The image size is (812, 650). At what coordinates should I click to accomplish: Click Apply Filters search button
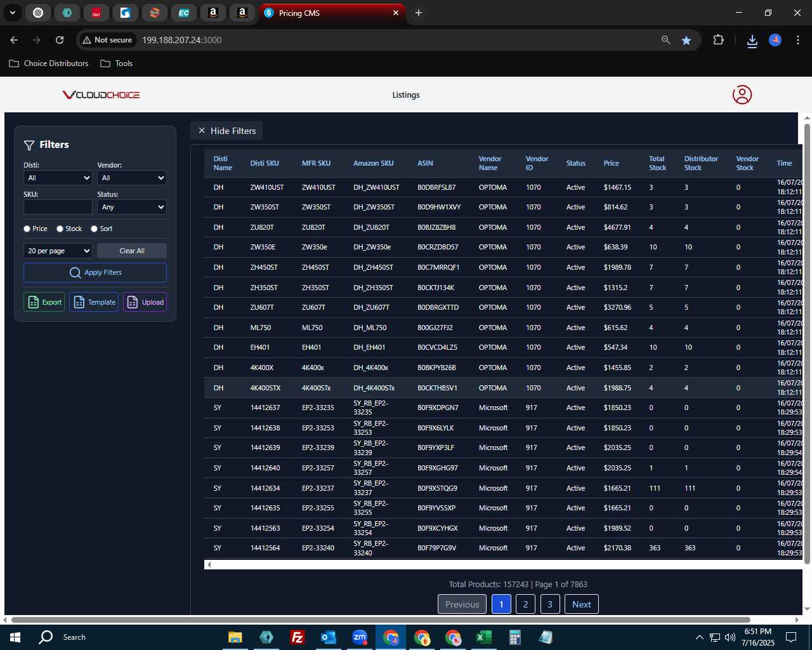pos(95,272)
